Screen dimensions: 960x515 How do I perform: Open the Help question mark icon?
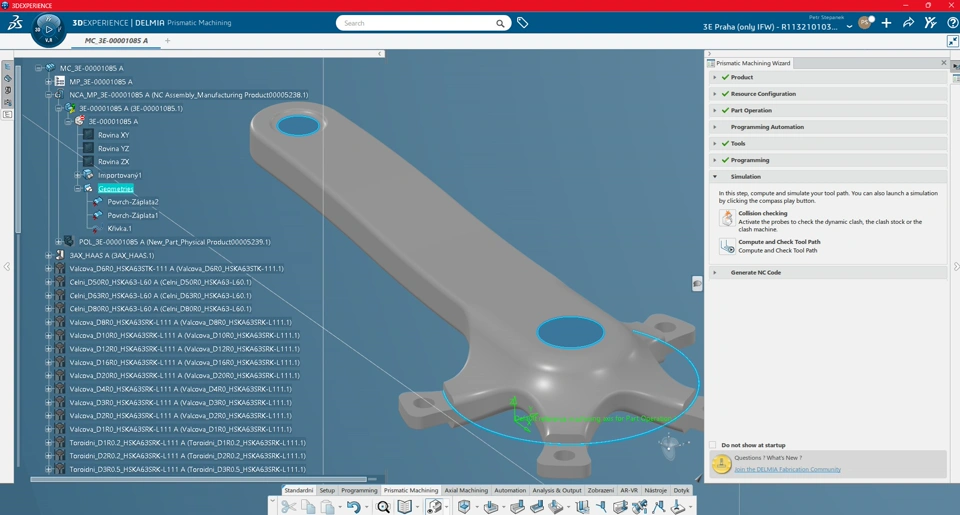[953, 23]
